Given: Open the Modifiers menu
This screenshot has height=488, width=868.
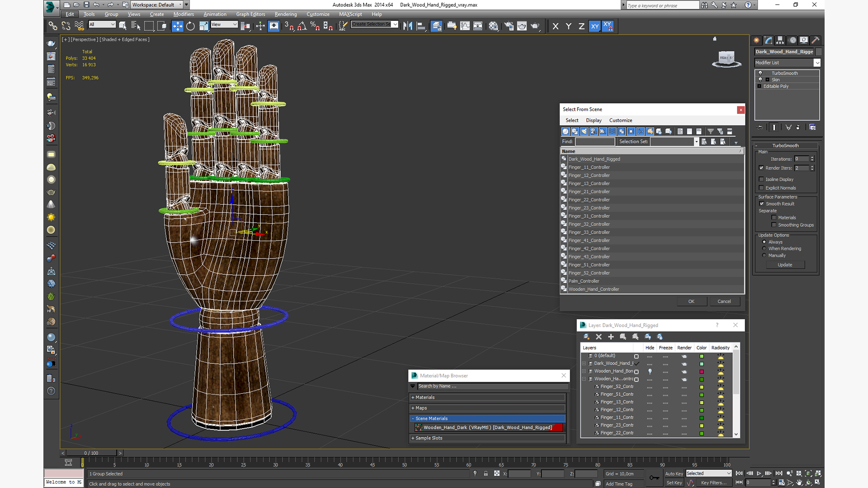Looking at the screenshot, I should point(184,14).
